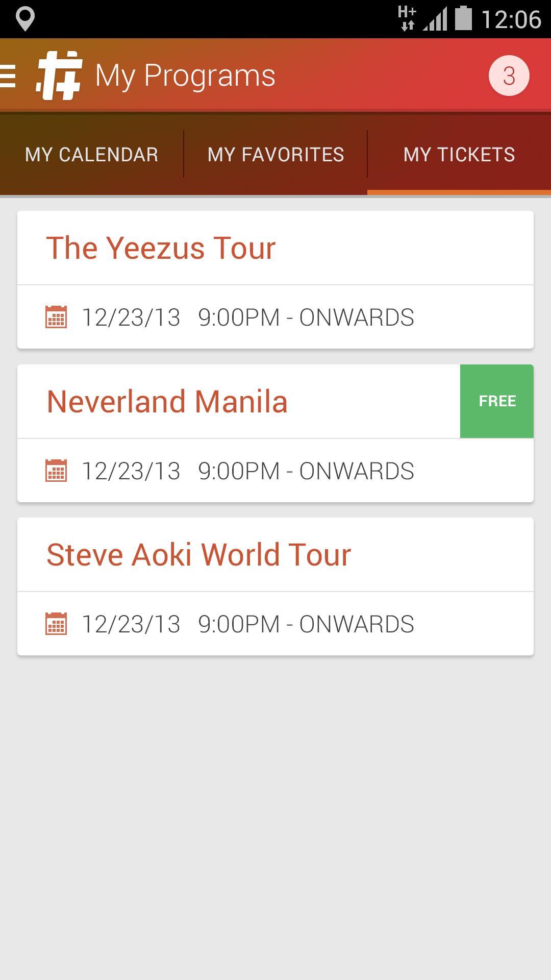Tap the My Programs title

[185, 76]
